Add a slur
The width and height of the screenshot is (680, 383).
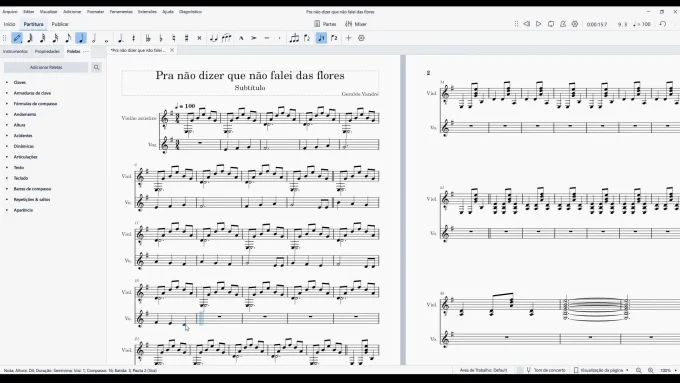point(226,38)
